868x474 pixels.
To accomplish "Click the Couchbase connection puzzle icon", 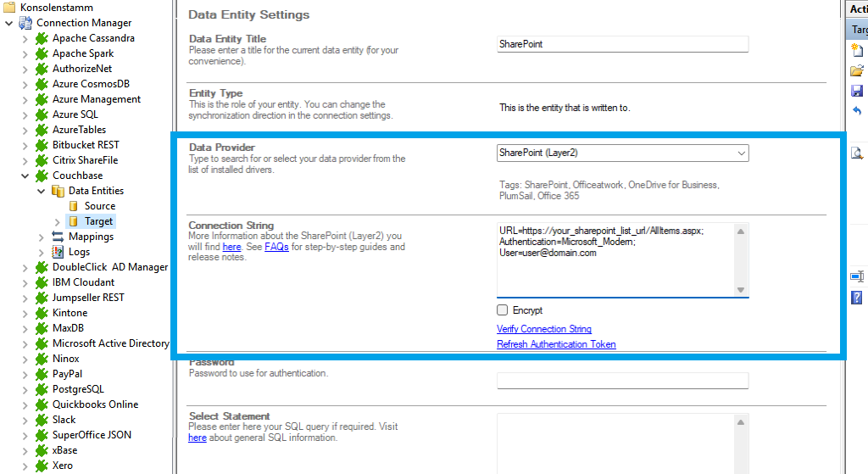I will pyautogui.click(x=42, y=176).
